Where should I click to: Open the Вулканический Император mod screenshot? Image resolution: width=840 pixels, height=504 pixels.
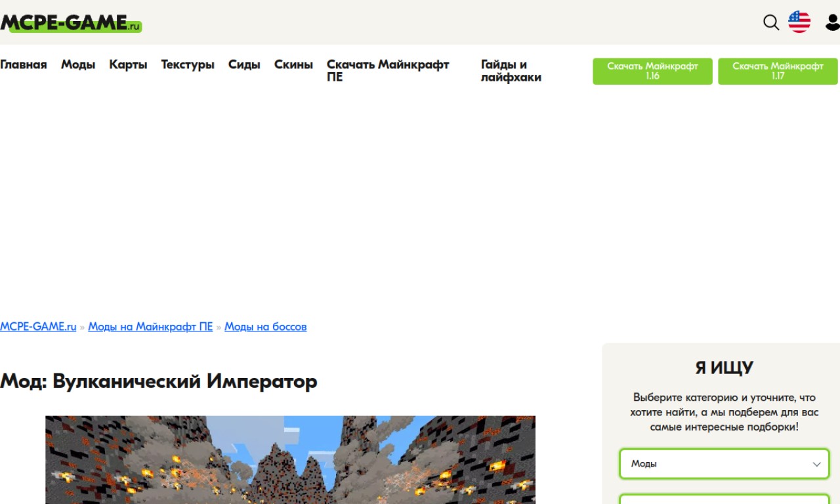(290, 459)
